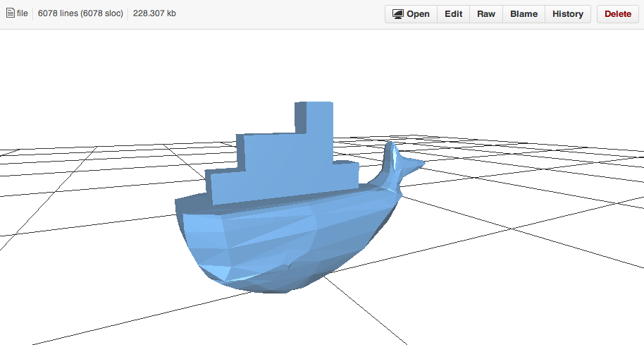Image resolution: width=644 pixels, height=345 pixels.
Task: Delete this file
Action: pyautogui.click(x=618, y=14)
